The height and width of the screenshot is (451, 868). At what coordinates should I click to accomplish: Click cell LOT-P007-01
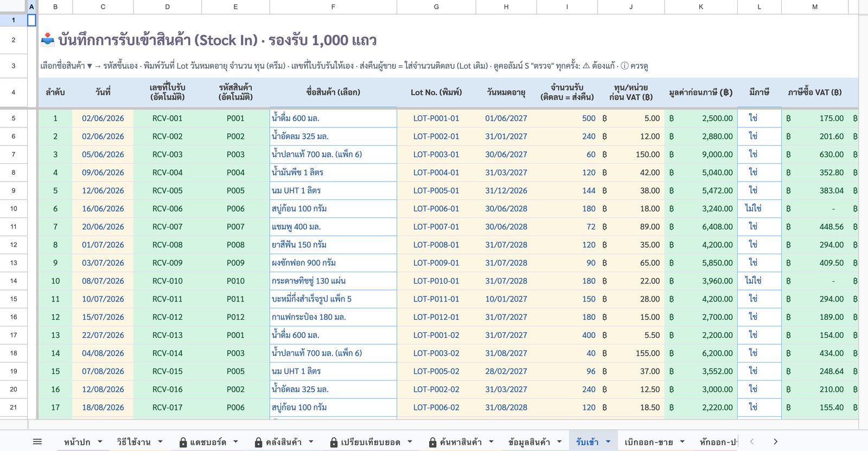436,227
